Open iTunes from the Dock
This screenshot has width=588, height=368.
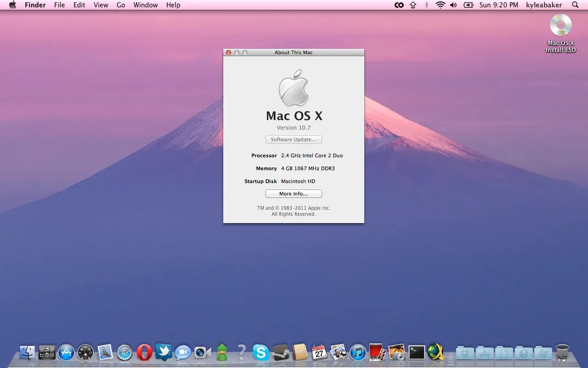pos(358,352)
